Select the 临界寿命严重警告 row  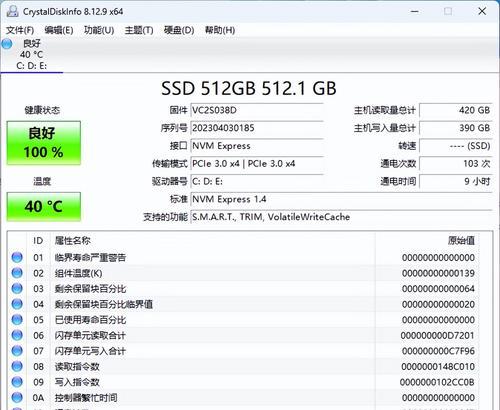point(243,257)
